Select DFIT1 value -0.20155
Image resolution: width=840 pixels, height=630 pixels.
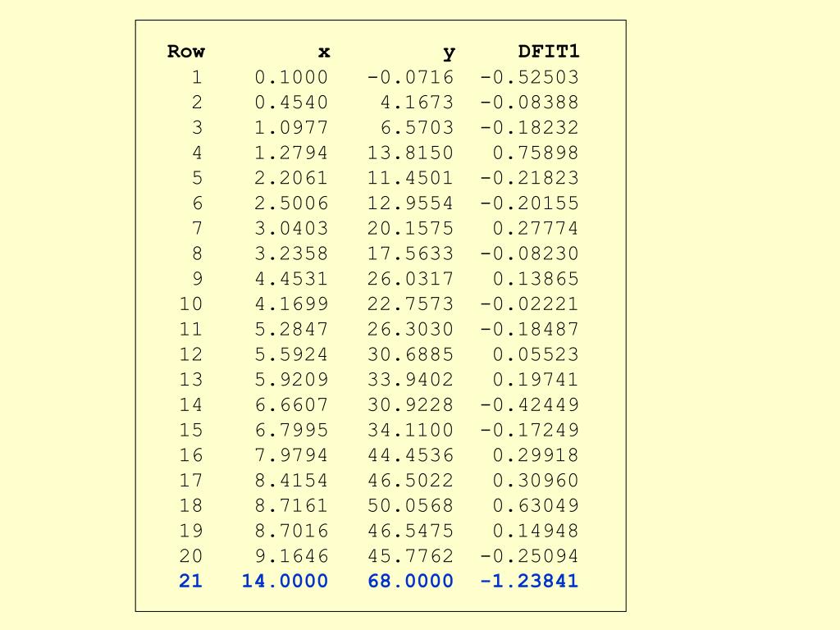529,203
